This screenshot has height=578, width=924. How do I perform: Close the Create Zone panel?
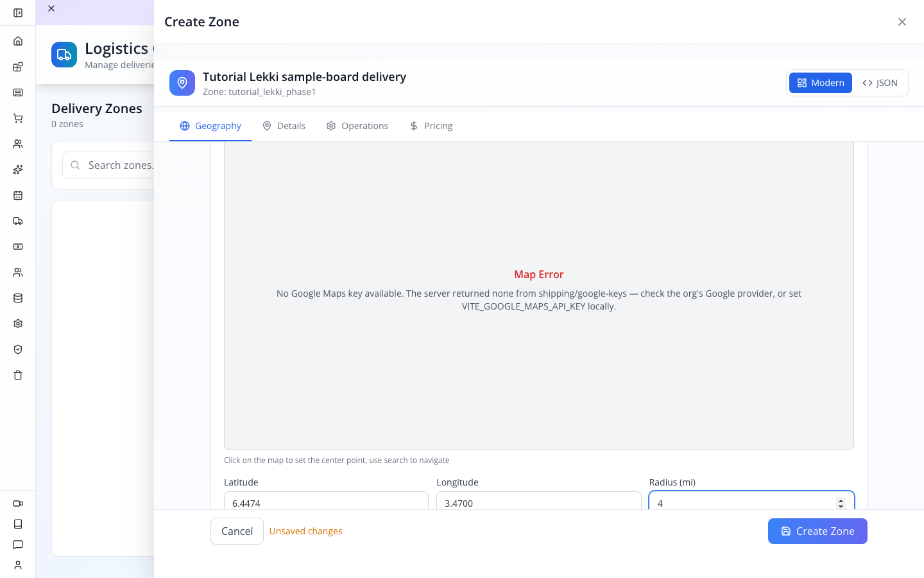click(x=902, y=22)
